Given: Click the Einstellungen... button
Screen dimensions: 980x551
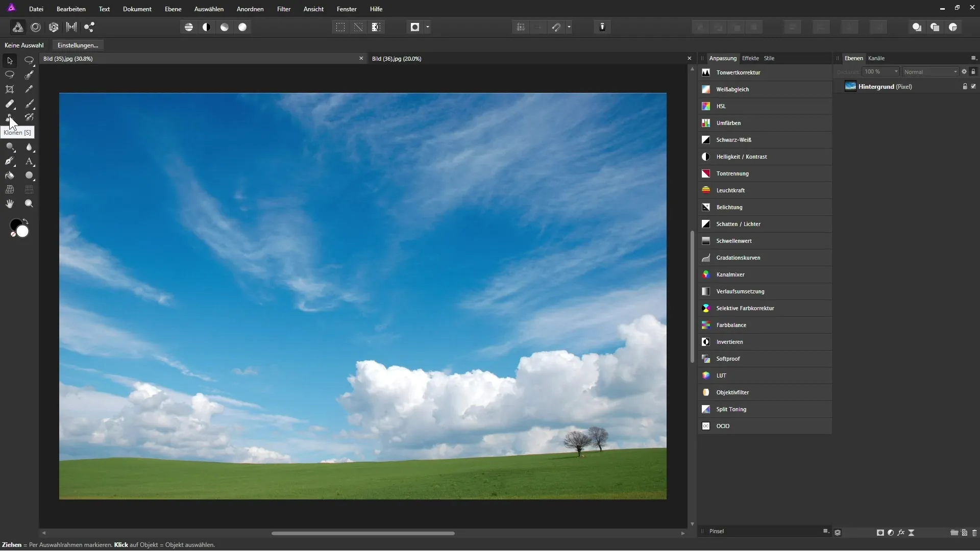Looking at the screenshot, I should coord(78,45).
